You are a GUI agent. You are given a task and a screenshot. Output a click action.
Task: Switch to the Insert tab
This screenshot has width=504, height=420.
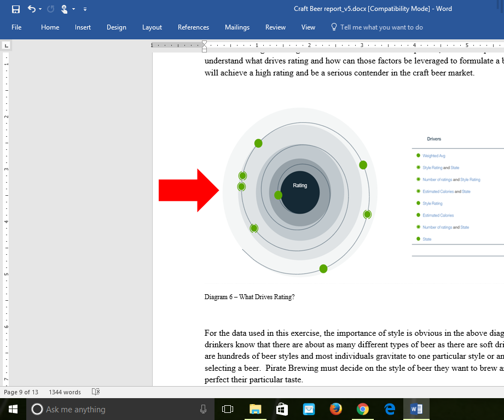(x=83, y=27)
